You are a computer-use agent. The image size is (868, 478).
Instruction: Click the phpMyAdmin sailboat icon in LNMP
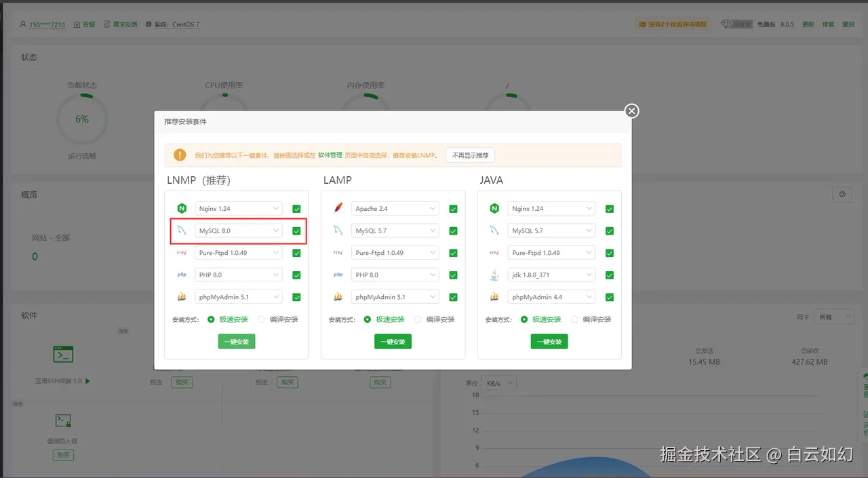point(182,297)
